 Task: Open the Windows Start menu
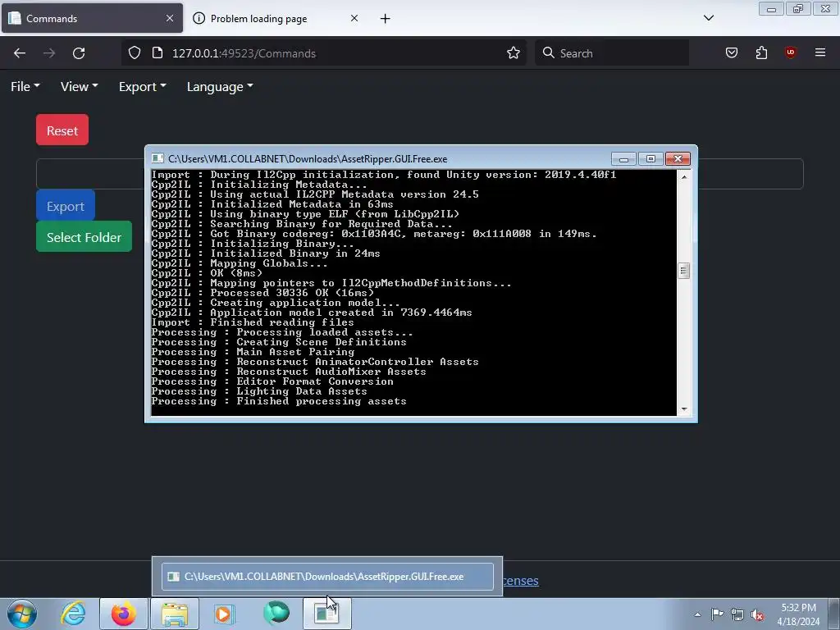(22, 614)
